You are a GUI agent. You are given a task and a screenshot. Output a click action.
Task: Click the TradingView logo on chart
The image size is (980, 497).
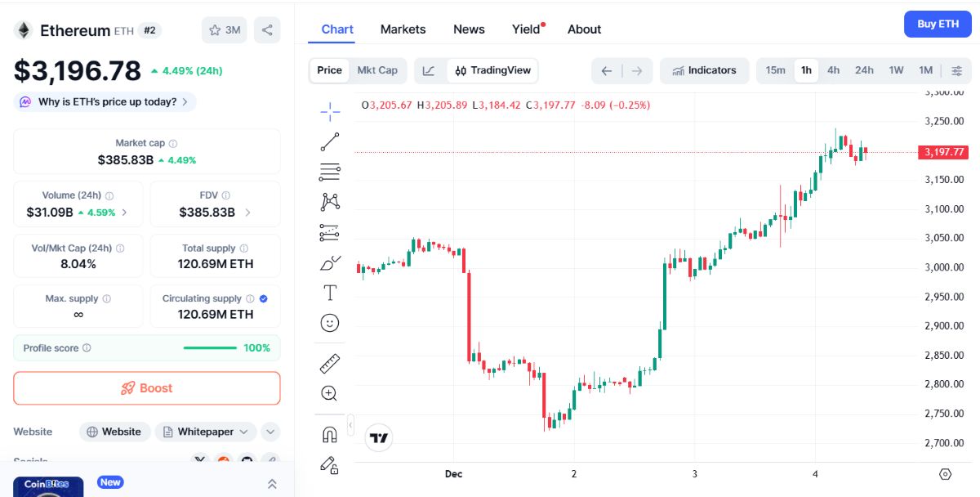379,438
